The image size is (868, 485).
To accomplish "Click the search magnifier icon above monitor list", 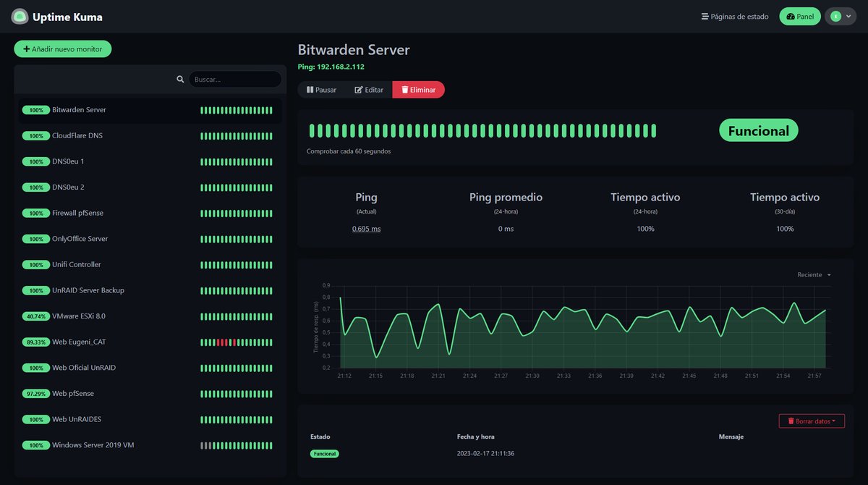I will pos(180,79).
